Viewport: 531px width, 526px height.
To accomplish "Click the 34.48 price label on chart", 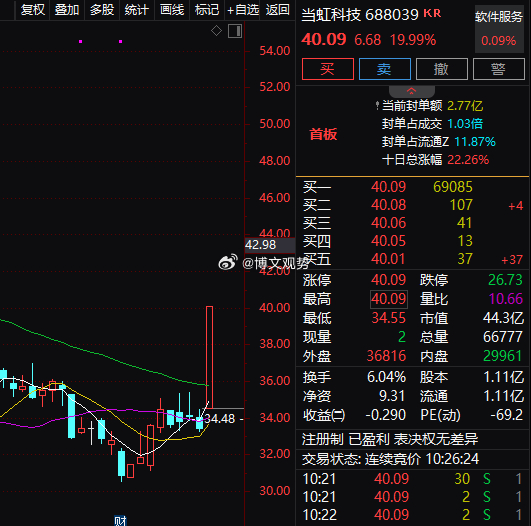I will [220, 419].
